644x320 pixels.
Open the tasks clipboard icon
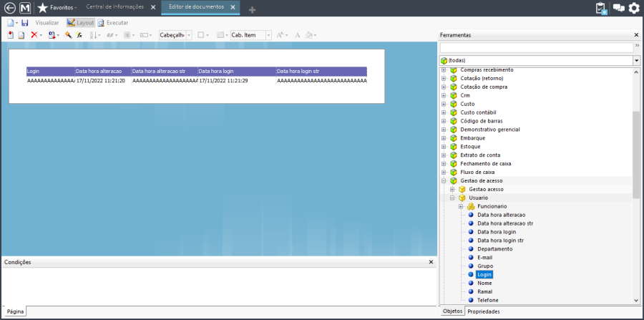click(601, 8)
